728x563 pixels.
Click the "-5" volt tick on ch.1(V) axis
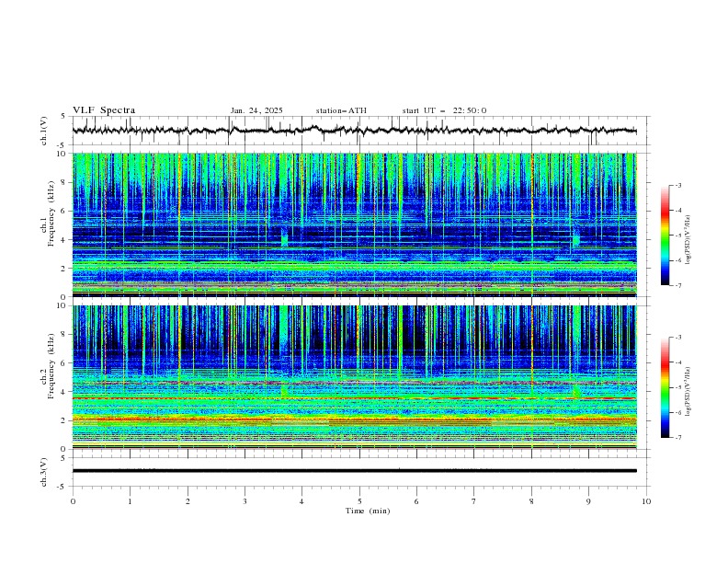pos(63,145)
